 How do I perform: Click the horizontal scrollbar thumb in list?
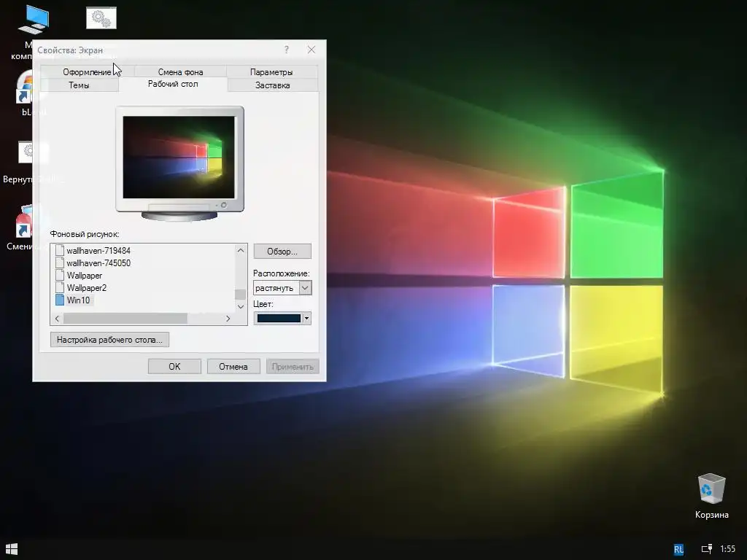tap(125, 319)
